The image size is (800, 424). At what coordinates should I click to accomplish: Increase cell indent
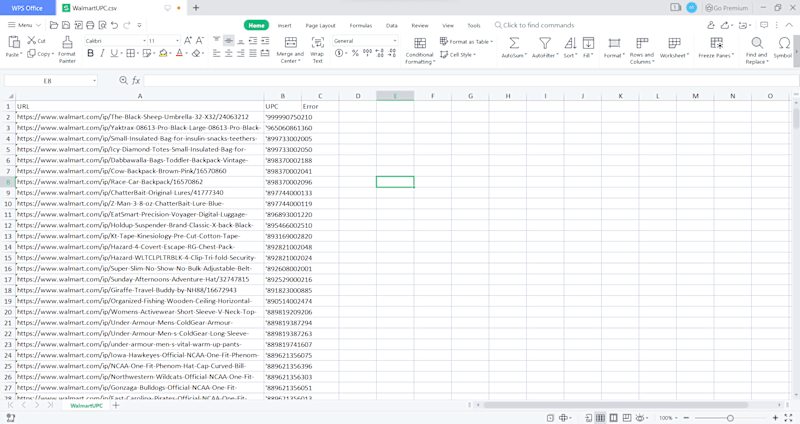pyautogui.click(x=265, y=41)
